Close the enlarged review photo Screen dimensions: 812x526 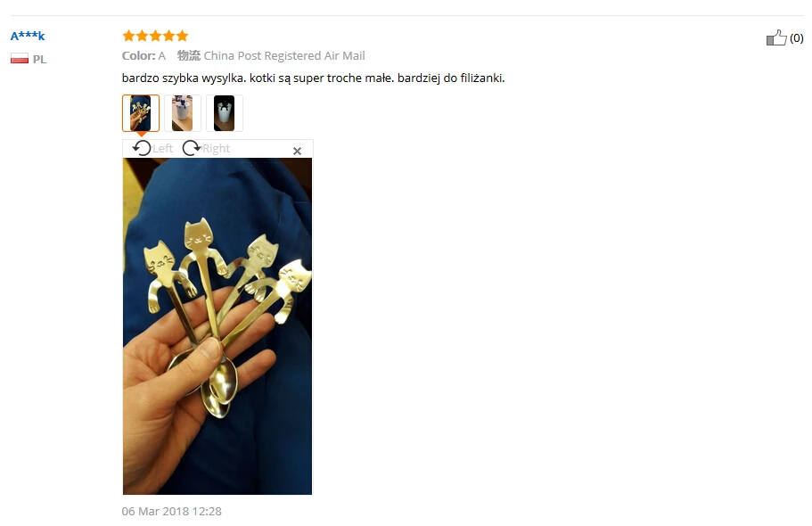pos(297,151)
